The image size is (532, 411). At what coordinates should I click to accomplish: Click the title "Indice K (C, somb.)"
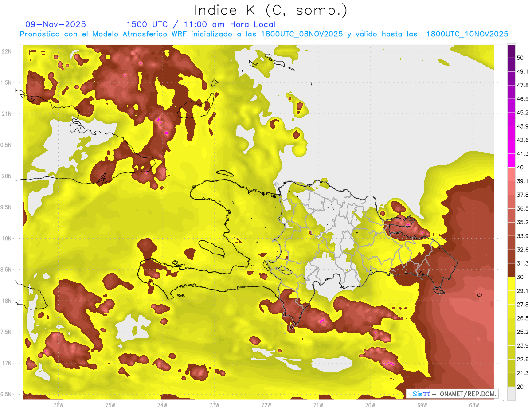[x=271, y=10]
